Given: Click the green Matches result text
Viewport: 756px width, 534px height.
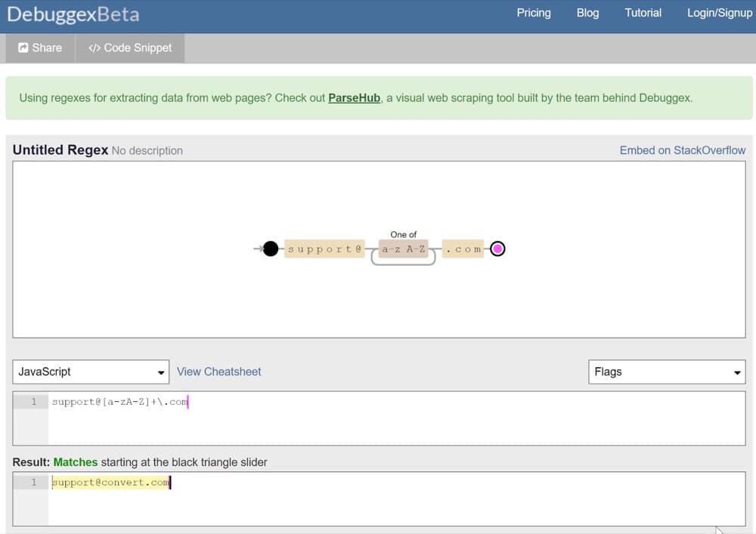Looking at the screenshot, I should click(75, 462).
